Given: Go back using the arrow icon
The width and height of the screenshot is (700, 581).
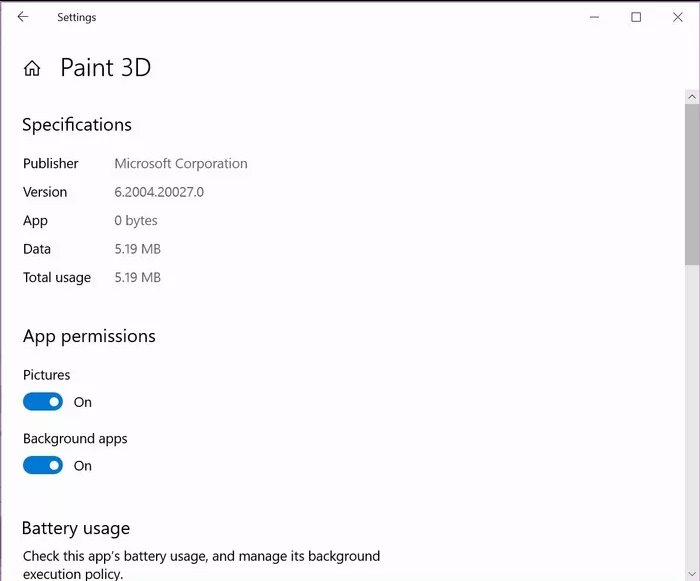Looking at the screenshot, I should click(23, 17).
